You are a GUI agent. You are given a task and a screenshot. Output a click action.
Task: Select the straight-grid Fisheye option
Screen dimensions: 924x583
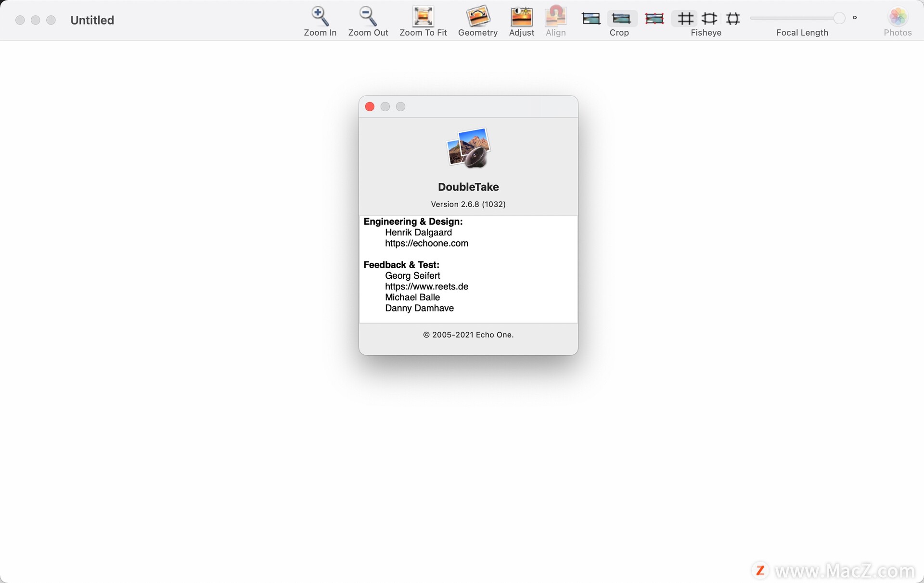685,19
